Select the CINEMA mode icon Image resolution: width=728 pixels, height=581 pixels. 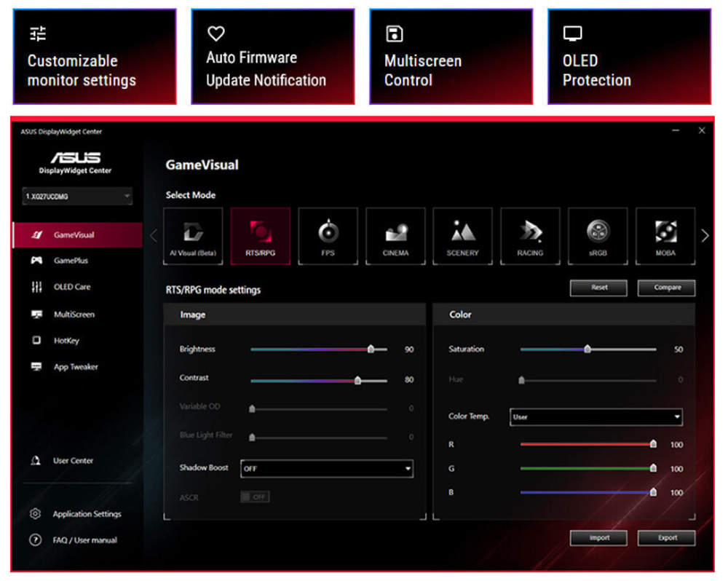point(395,236)
